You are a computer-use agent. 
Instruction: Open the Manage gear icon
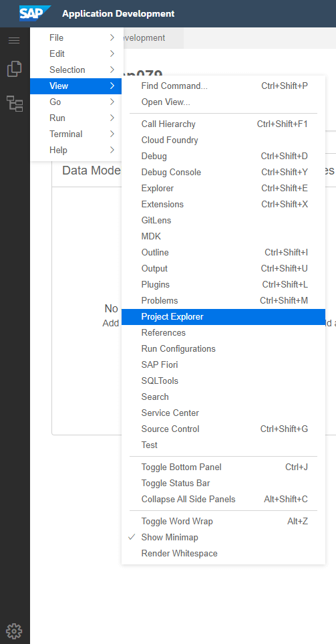tap(14, 631)
